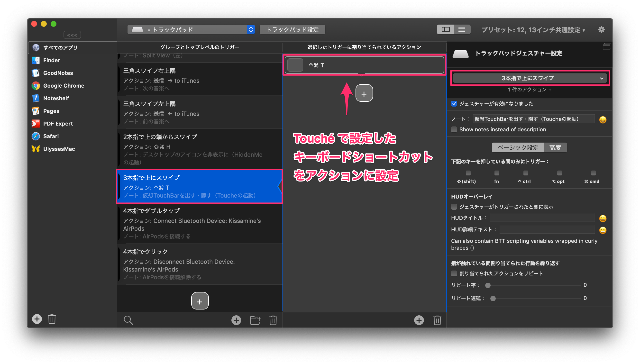Check the ⌘ cmd modifier key box
Screen dimensions: 640x364
593,173
